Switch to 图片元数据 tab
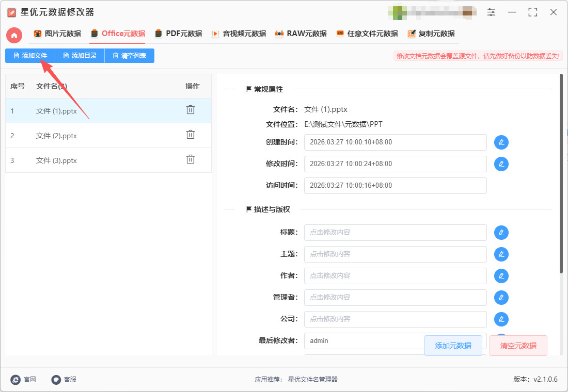The height and width of the screenshot is (392, 568). coord(57,34)
